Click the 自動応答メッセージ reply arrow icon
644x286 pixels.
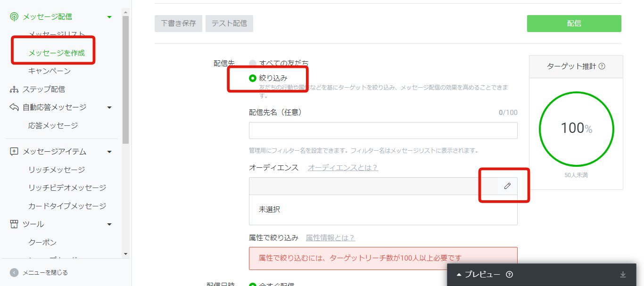[14, 107]
